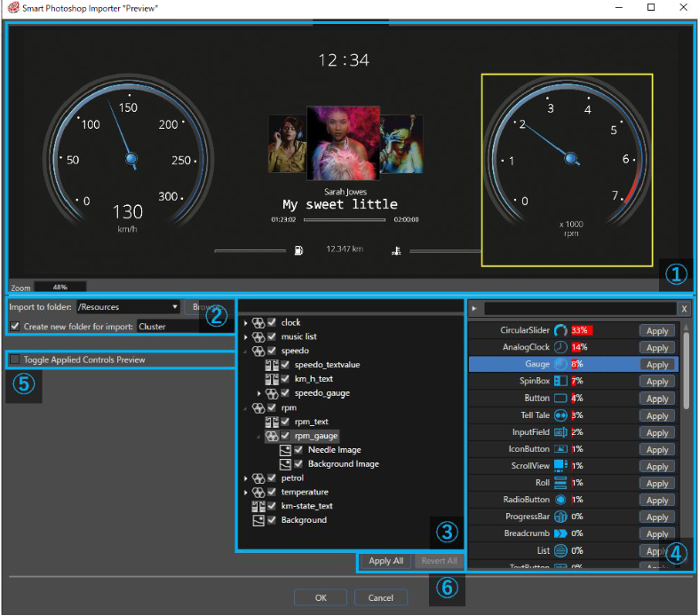
Task: Uncheck the temperature layer checkbox
Action: click(272, 492)
